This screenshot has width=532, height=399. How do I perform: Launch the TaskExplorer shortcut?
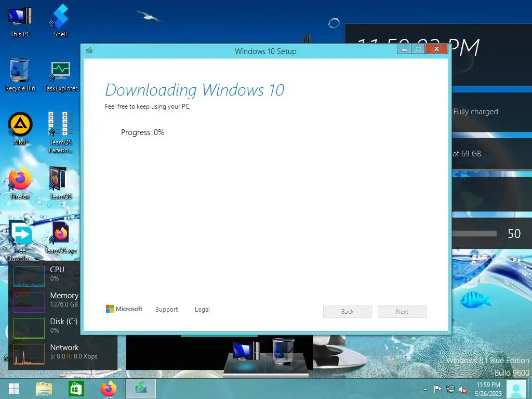pos(61,76)
